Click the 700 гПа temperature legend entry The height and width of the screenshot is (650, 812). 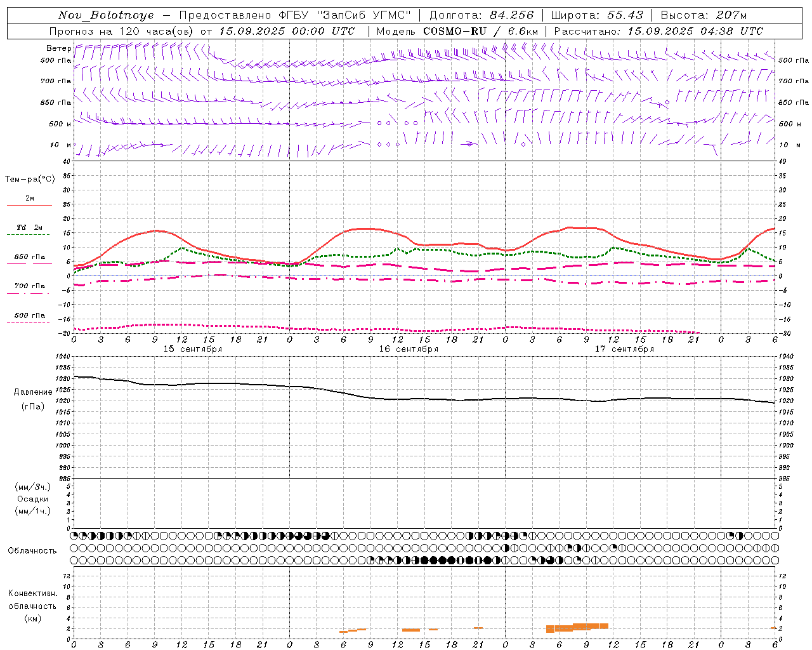(29, 286)
